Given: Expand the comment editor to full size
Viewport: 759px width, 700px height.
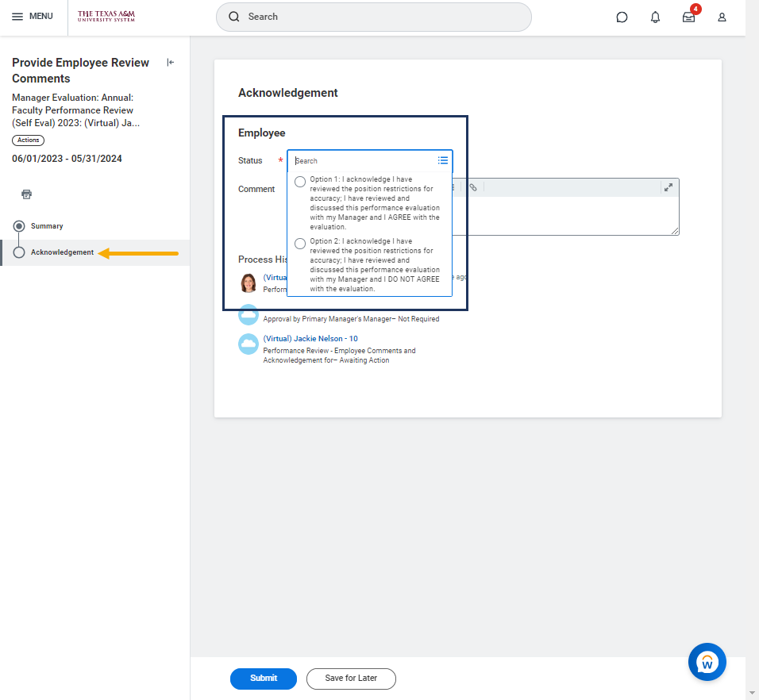Looking at the screenshot, I should point(668,187).
